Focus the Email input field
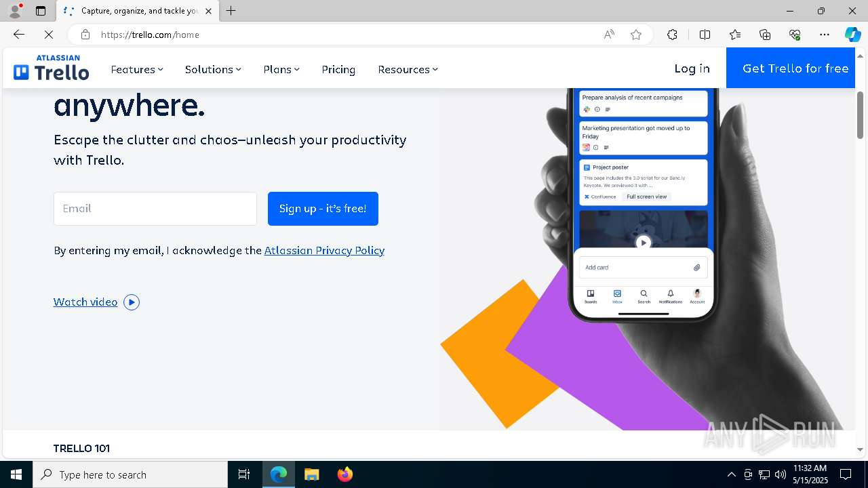 point(155,209)
